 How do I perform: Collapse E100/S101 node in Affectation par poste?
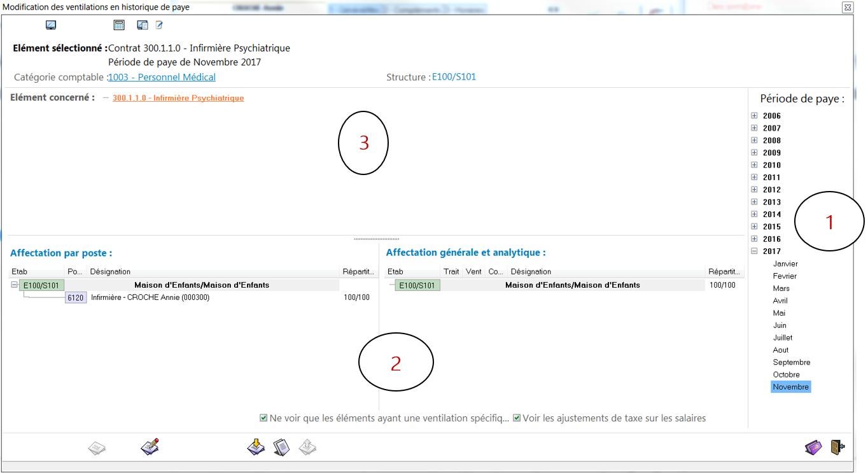click(x=15, y=285)
